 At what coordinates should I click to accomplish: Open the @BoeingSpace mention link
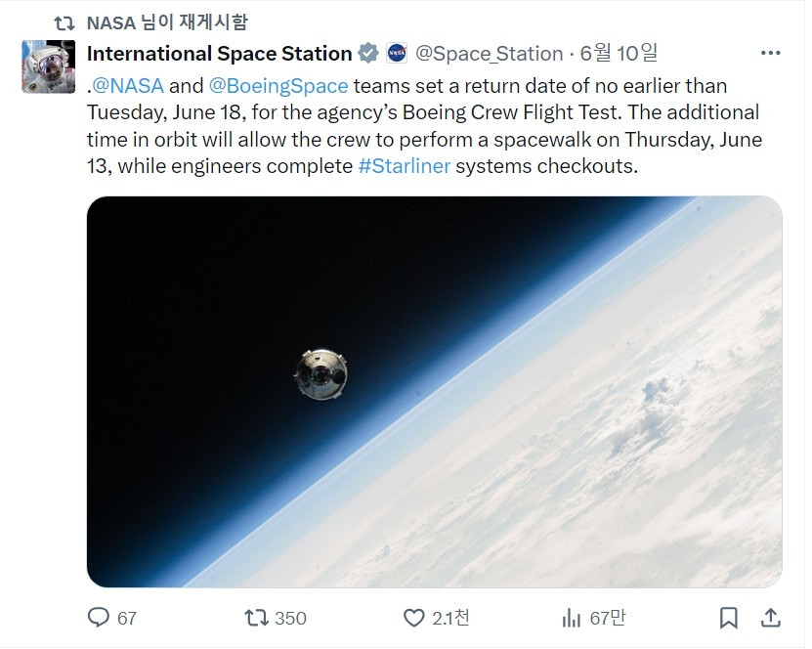(278, 86)
